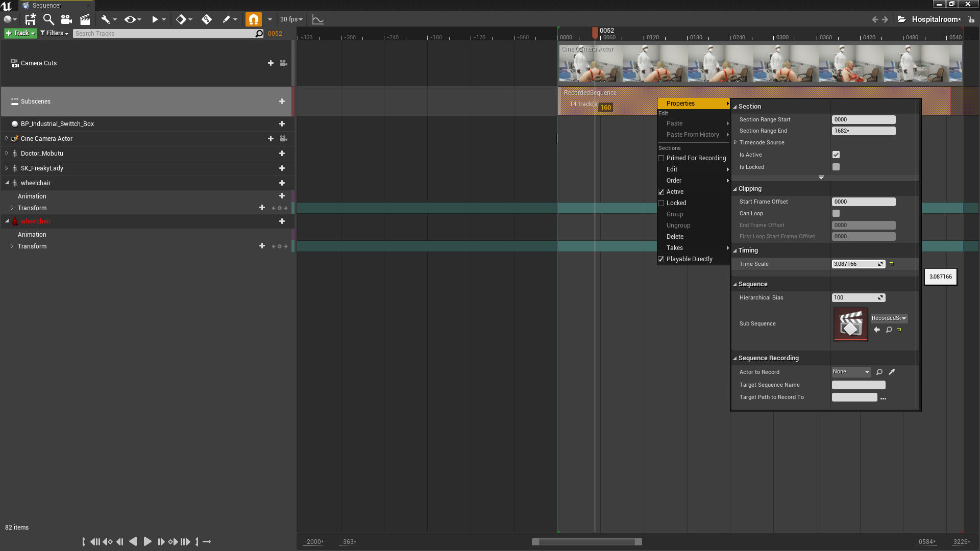Click the timeline horizontal scrollbar thumb

(x=586, y=542)
